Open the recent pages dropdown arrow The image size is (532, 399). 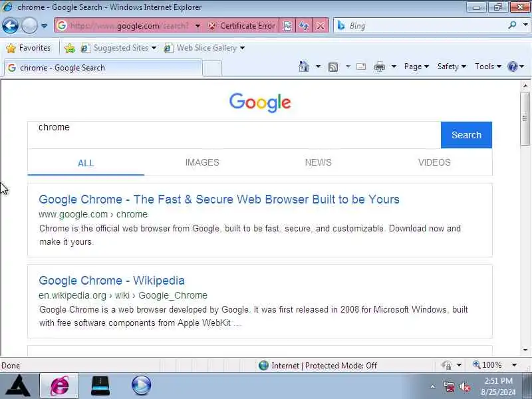44,26
